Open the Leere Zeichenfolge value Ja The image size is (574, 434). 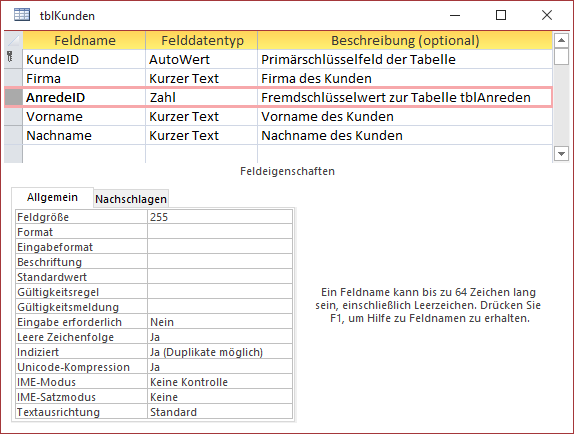click(220, 337)
